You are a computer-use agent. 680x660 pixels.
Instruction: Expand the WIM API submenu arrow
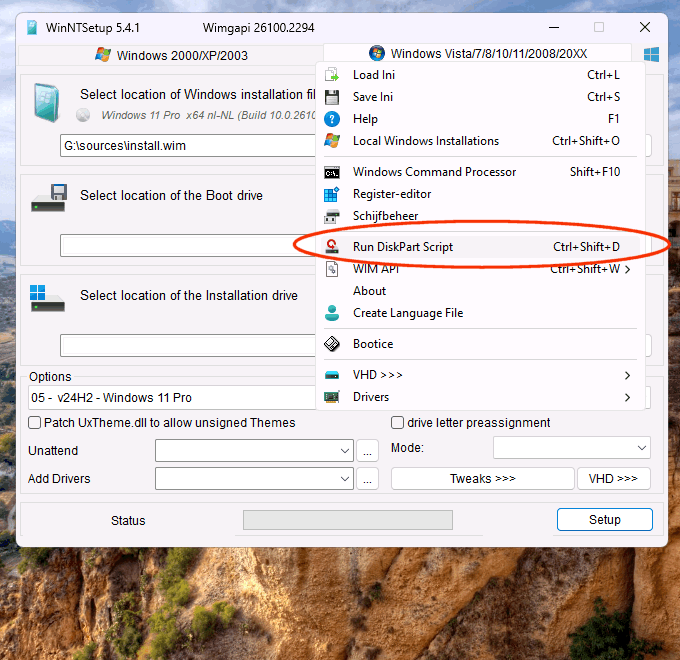pos(628,269)
